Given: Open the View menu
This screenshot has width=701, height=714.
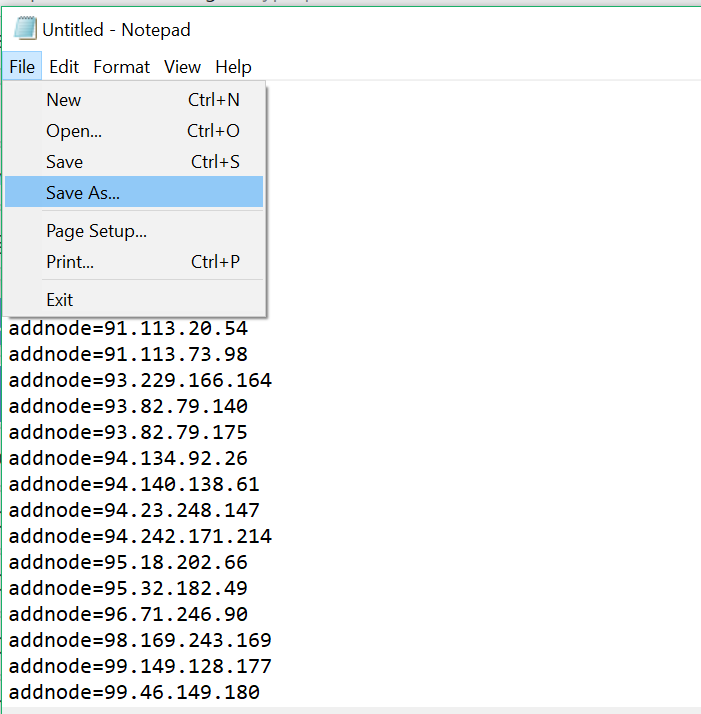Looking at the screenshot, I should (x=182, y=66).
